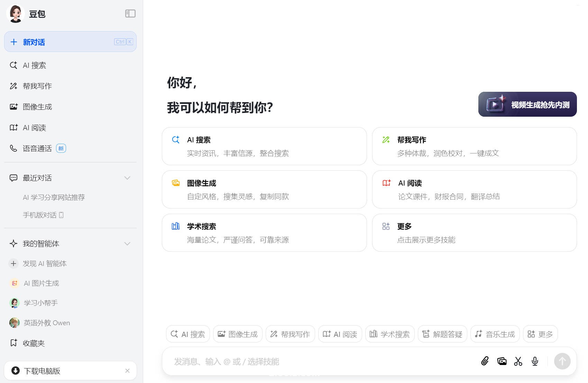The width and height of the screenshot is (588, 383).
Task: Click the 解题答疑 skill chip
Action: point(442,334)
